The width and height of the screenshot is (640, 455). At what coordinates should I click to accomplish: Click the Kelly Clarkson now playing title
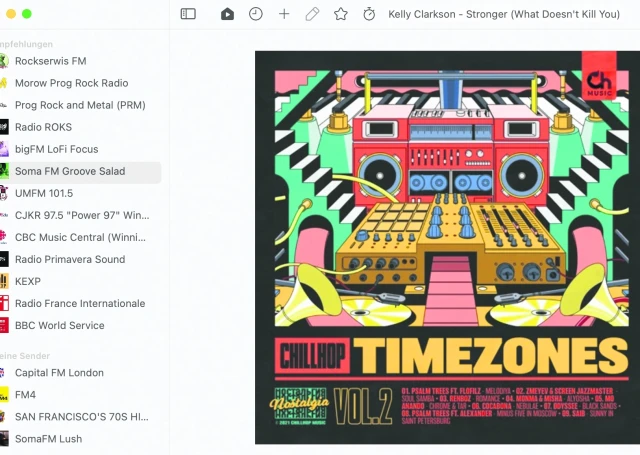(504, 14)
